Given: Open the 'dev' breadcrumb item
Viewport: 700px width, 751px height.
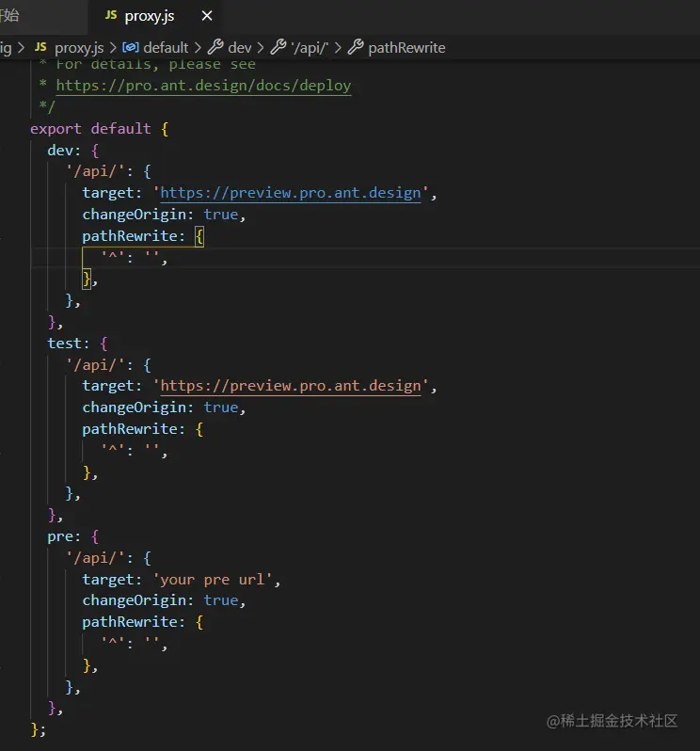Looking at the screenshot, I should 239,47.
